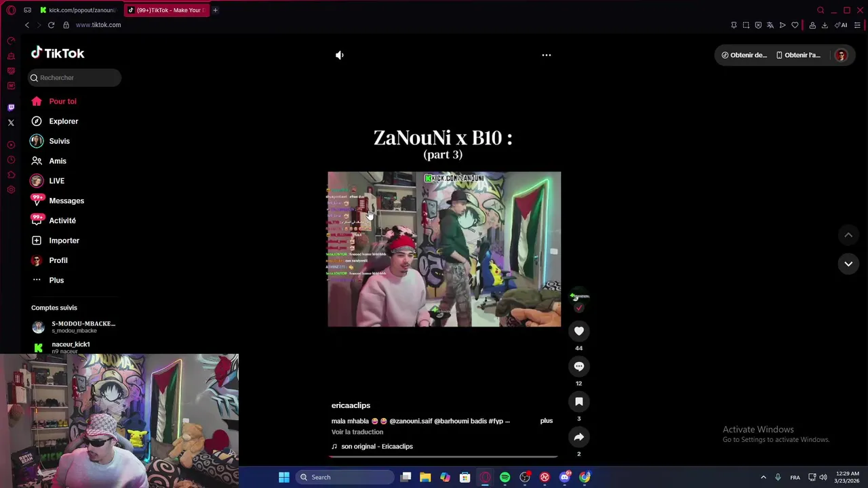
Task: Open browser tab search magnifier icon
Action: (821, 10)
